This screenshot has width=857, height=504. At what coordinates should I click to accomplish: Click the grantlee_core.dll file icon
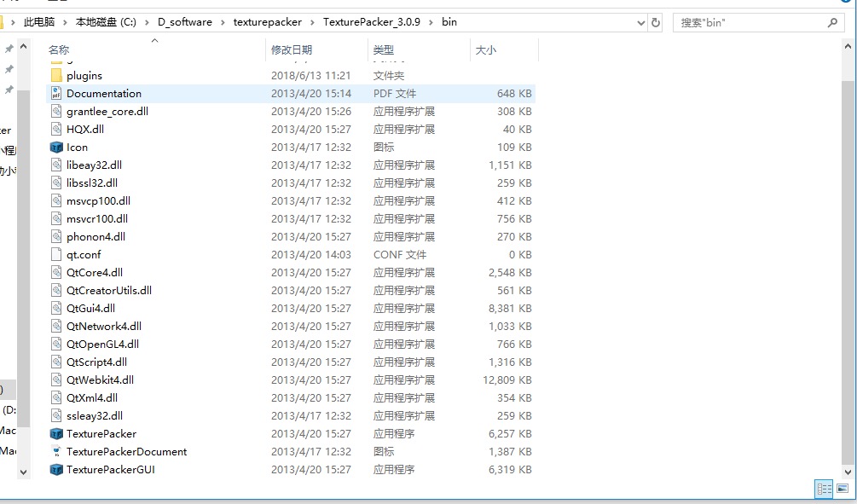point(56,112)
